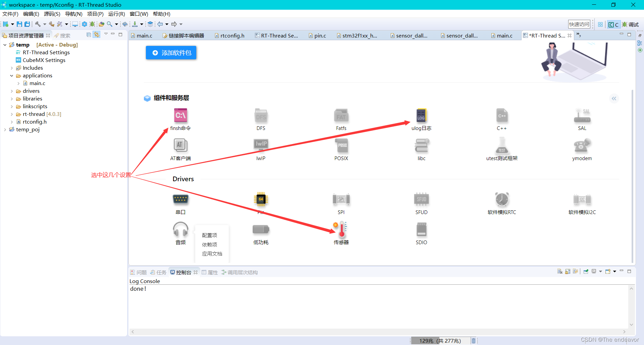Image resolution: width=644 pixels, height=345 pixels.
Task: Select the Pin driver chip icon
Action: [261, 199]
